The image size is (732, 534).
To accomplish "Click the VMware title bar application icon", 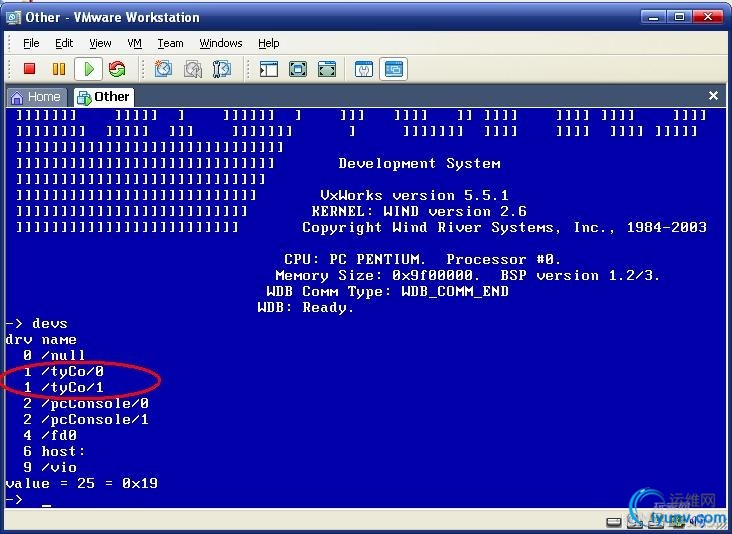I will pos(14,18).
